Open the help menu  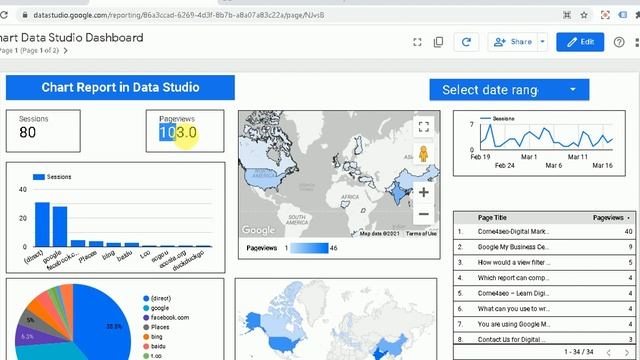click(x=619, y=42)
